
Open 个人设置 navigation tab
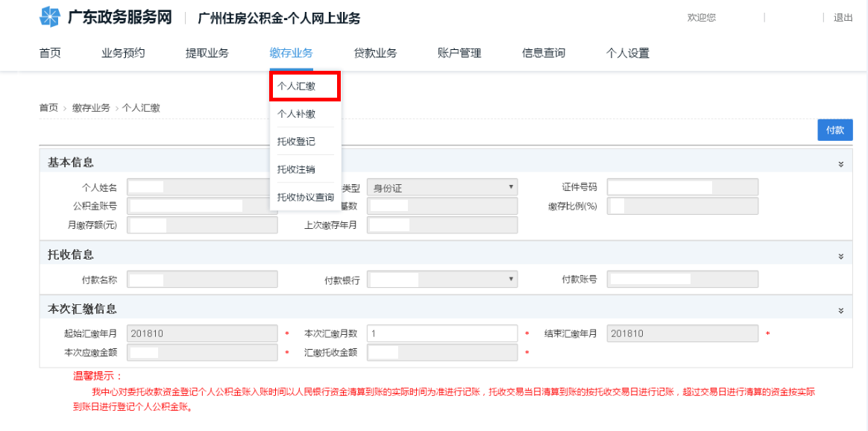point(628,53)
